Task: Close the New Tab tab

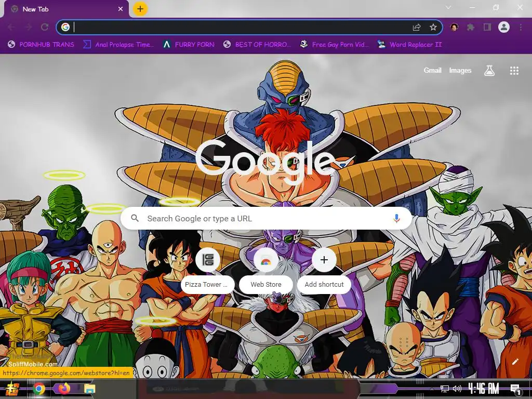Action: tap(121, 9)
